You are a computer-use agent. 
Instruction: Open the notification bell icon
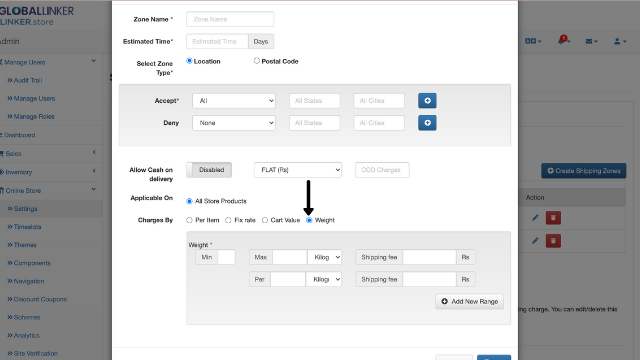click(563, 40)
